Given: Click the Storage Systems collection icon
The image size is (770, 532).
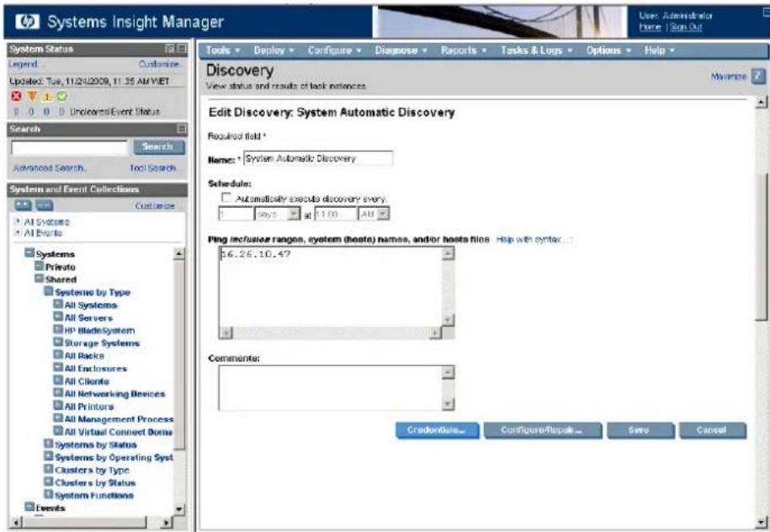Looking at the screenshot, I should 58,343.
